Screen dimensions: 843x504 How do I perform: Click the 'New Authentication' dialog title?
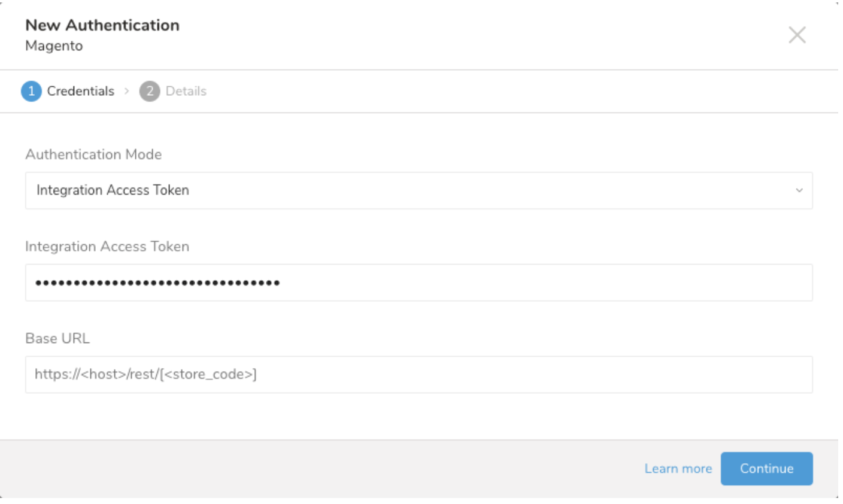(102, 25)
